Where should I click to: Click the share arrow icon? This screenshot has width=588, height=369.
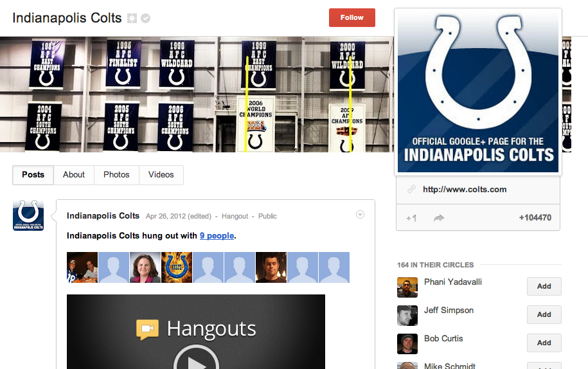pos(439,218)
